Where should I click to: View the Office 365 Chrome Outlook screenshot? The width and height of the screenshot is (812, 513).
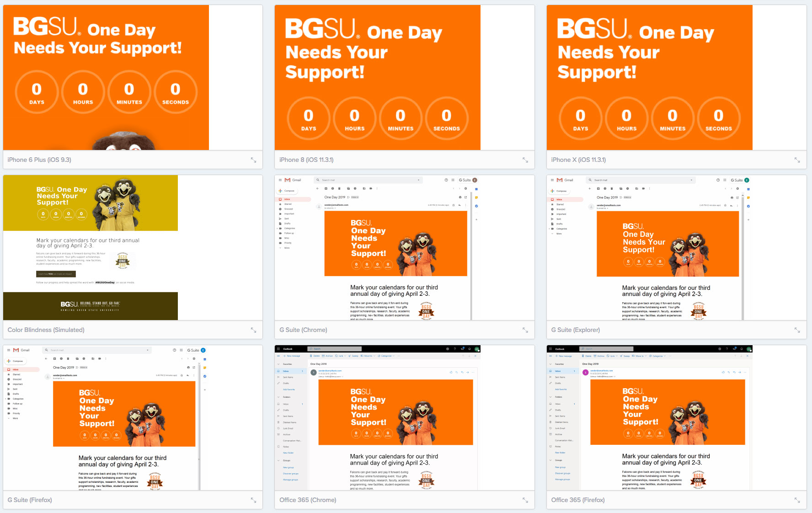[404, 417]
